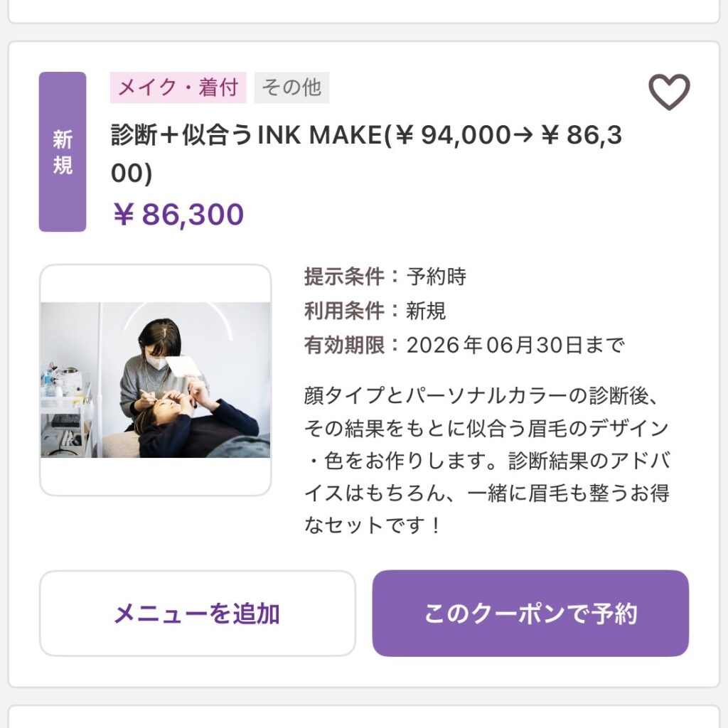This screenshot has width=728, height=728.
Task: Tap the previous coupon card above
Action: pyautogui.click(x=364, y=10)
